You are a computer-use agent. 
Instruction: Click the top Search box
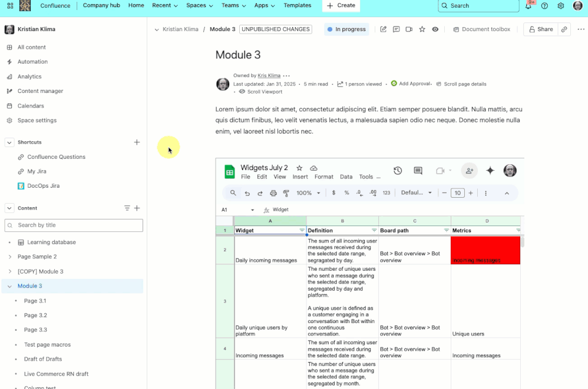point(478,6)
